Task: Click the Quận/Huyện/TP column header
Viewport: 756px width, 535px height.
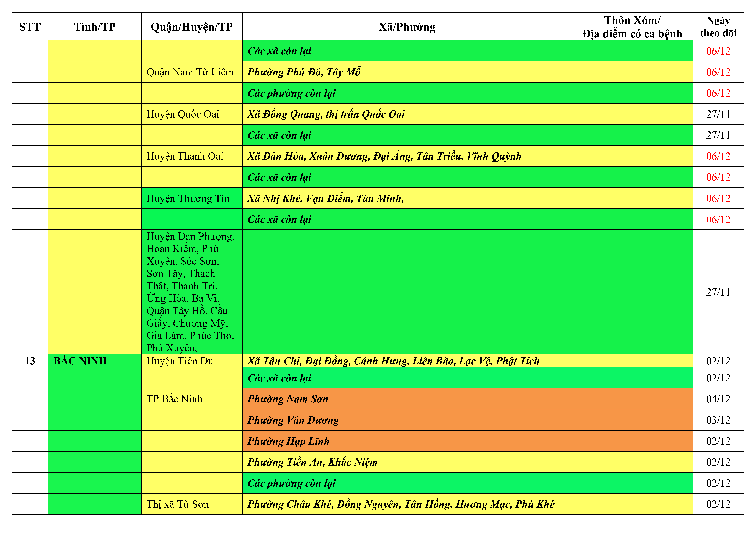Action: point(192,27)
